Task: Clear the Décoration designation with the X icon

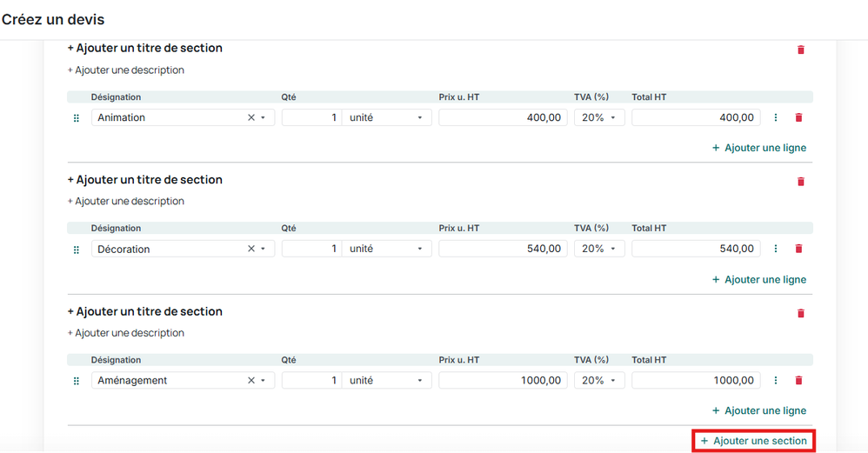Action: pyautogui.click(x=251, y=249)
